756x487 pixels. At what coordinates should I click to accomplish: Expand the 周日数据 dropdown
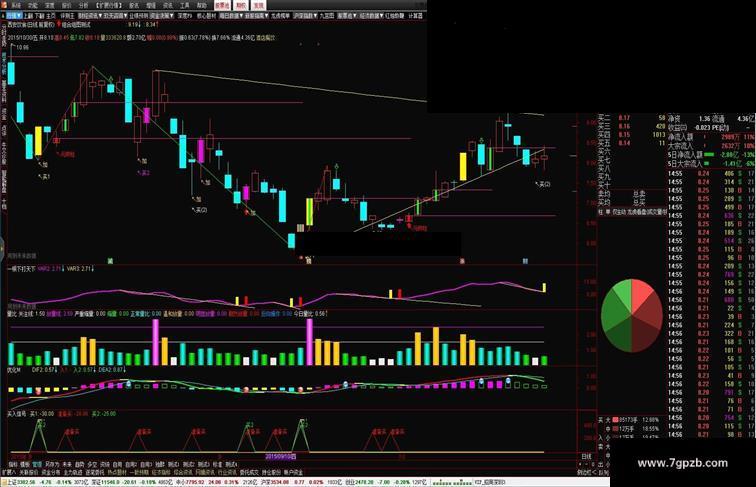tap(231, 16)
